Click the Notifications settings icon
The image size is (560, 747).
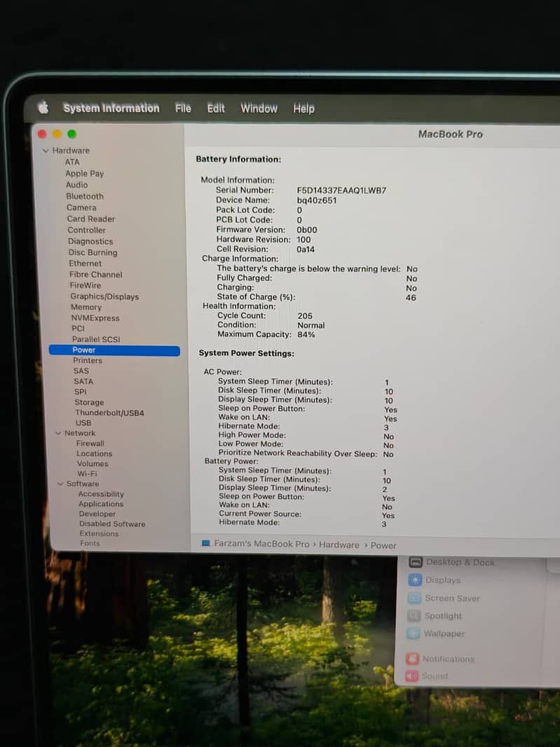(411, 659)
